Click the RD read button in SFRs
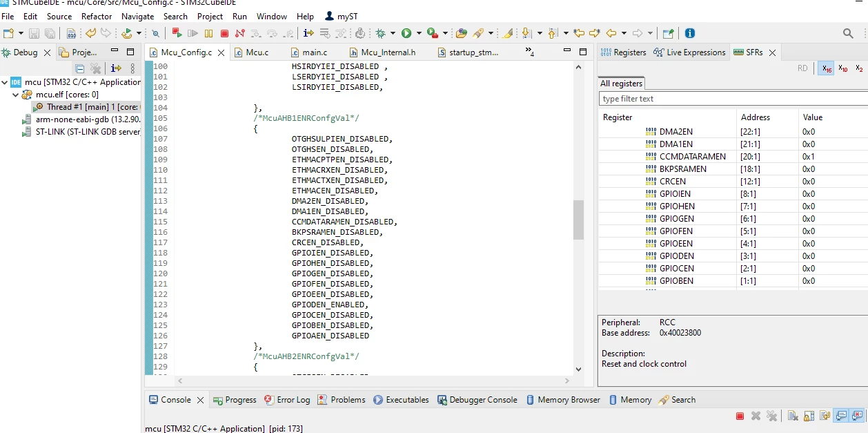 (x=802, y=68)
